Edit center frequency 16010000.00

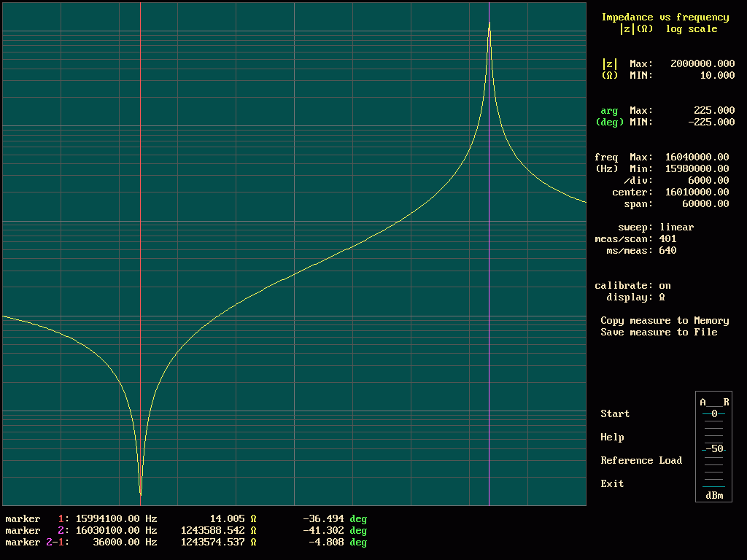(x=697, y=192)
